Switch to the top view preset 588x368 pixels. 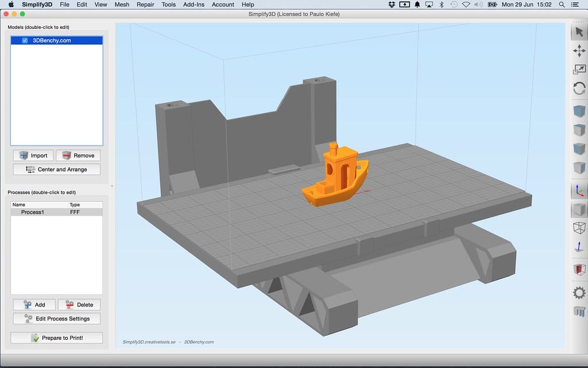coord(579,130)
